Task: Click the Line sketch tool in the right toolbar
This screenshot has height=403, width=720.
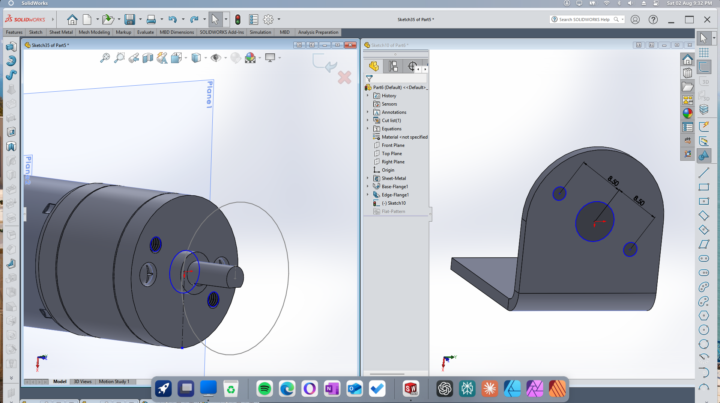Action: click(703, 173)
